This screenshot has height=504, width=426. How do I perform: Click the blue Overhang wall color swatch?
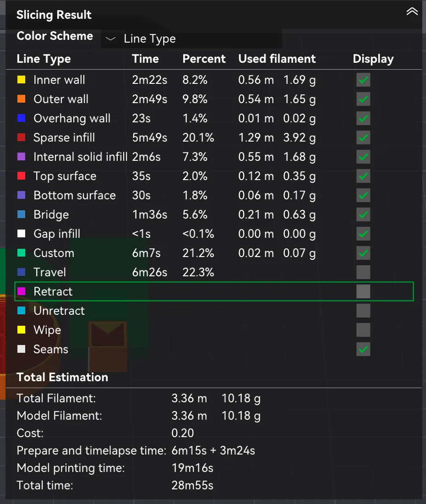tap(21, 118)
